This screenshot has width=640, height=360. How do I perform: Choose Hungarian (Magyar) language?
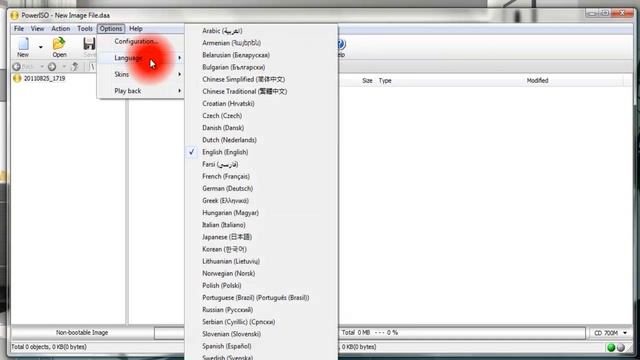(x=261, y=213)
